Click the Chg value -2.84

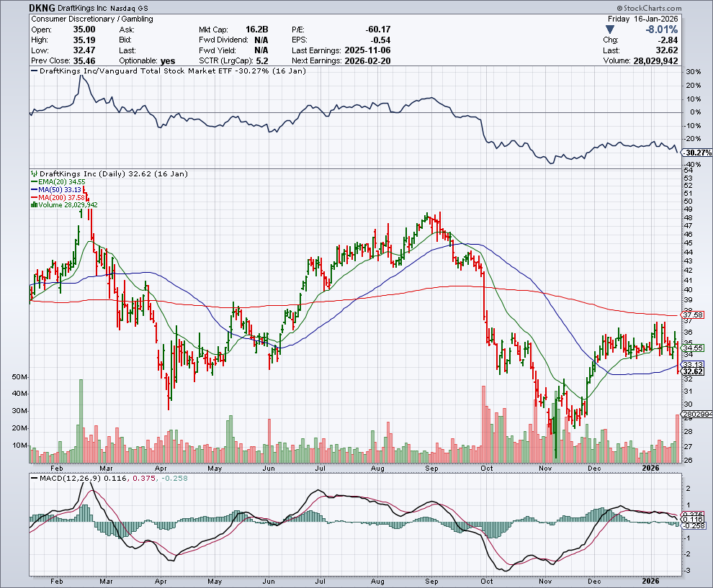click(x=668, y=40)
